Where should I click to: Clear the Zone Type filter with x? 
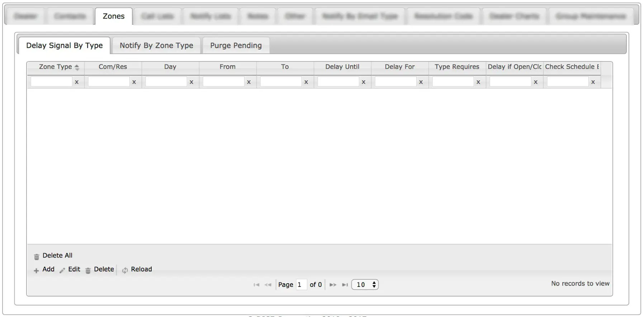point(77,82)
